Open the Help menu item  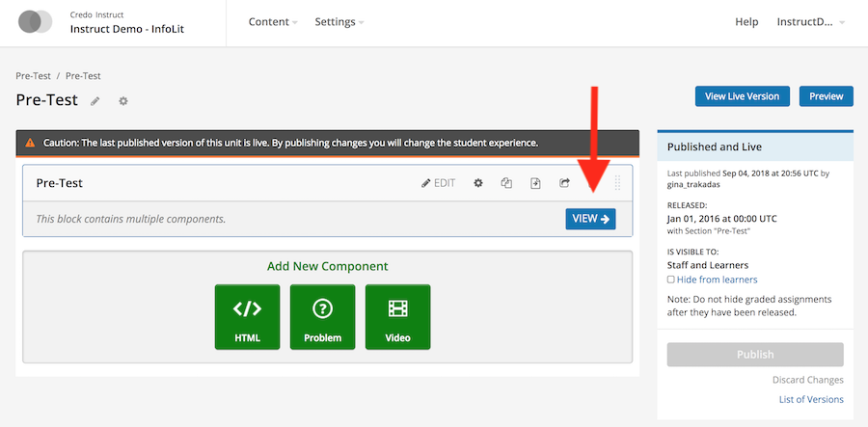(x=746, y=22)
